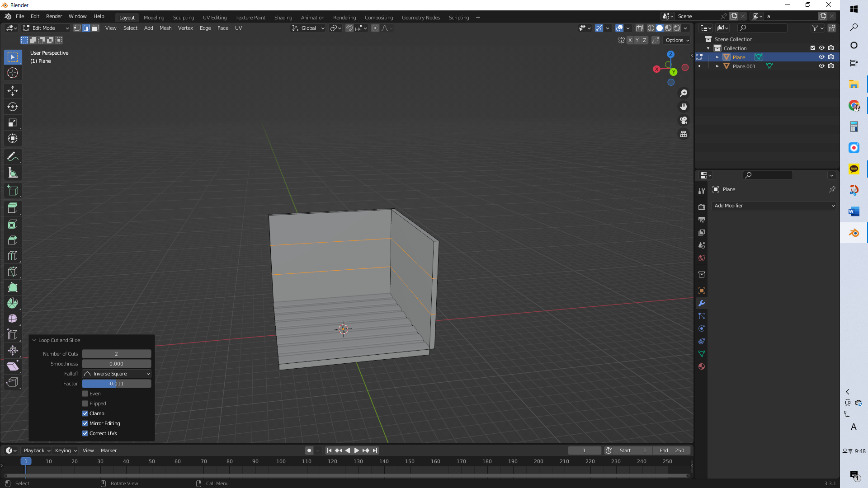Disable the Clamp checkbox

pos(85,413)
